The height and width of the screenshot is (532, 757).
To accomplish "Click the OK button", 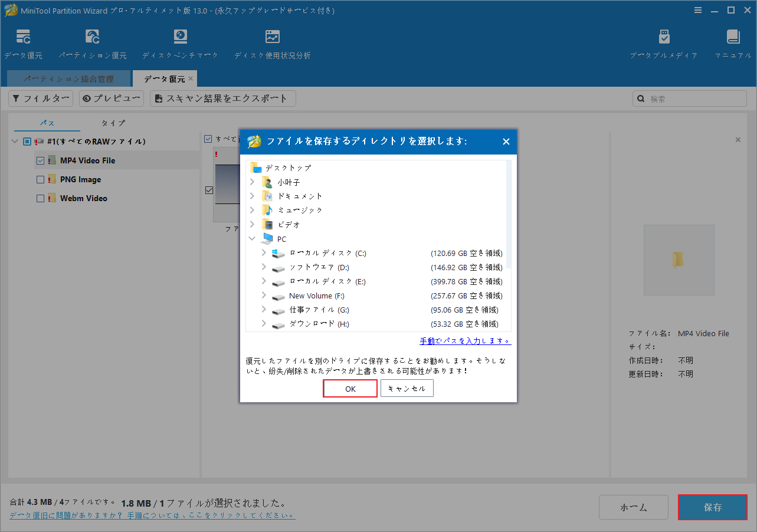I will [350, 388].
